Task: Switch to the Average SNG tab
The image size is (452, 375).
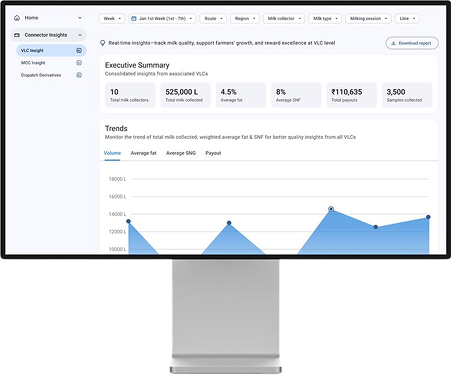Action: pos(181,153)
